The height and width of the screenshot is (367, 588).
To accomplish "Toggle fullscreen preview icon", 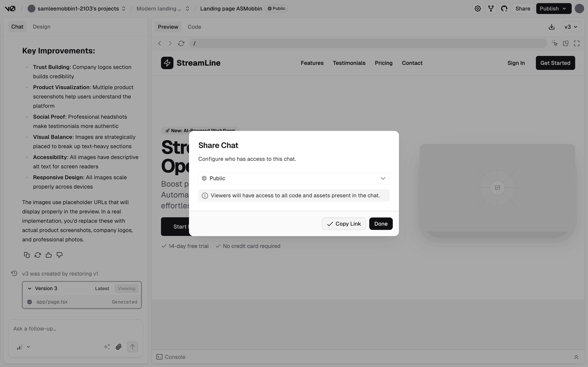I will point(577,43).
